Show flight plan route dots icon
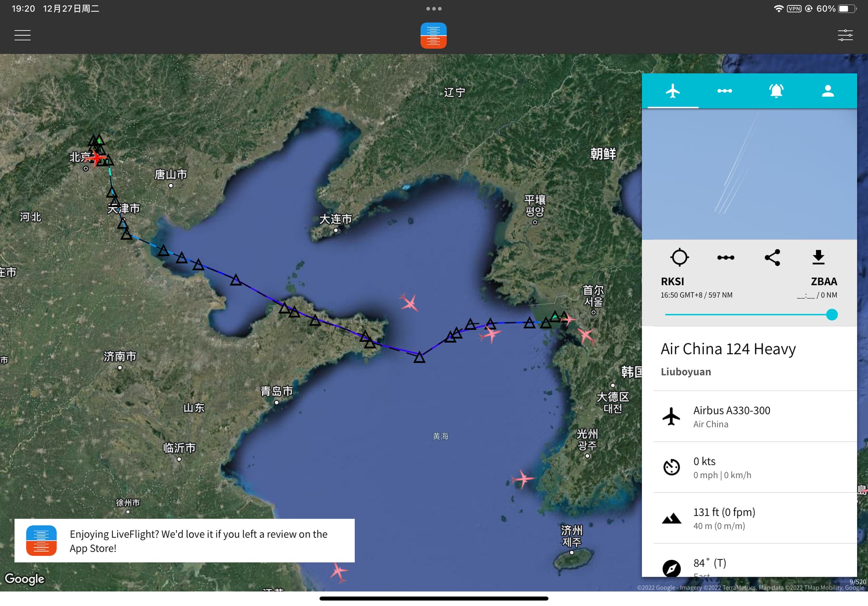The height and width of the screenshot is (606, 868). tap(726, 258)
